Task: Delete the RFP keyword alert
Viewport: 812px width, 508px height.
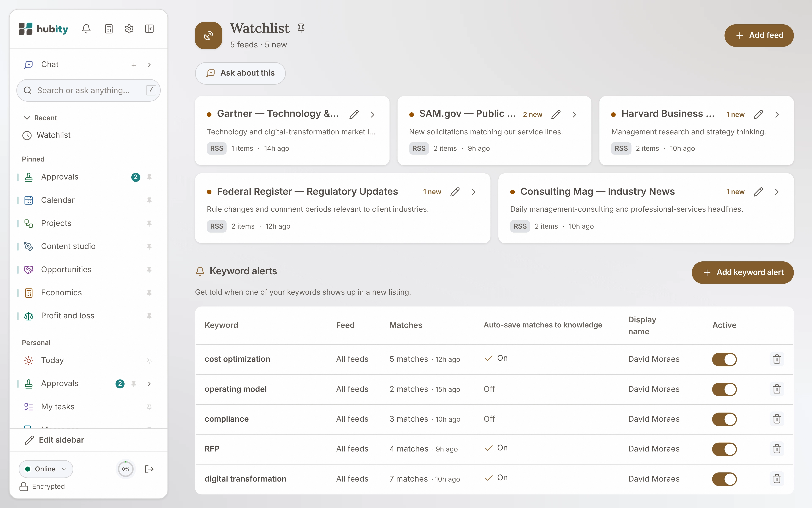Action: click(777, 449)
